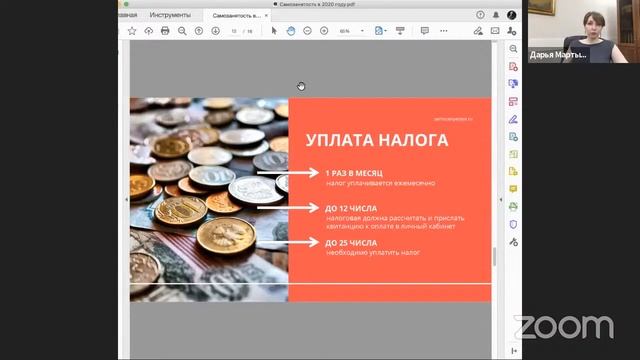Open the yellow Comment sidebar tool

click(x=513, y=189)
